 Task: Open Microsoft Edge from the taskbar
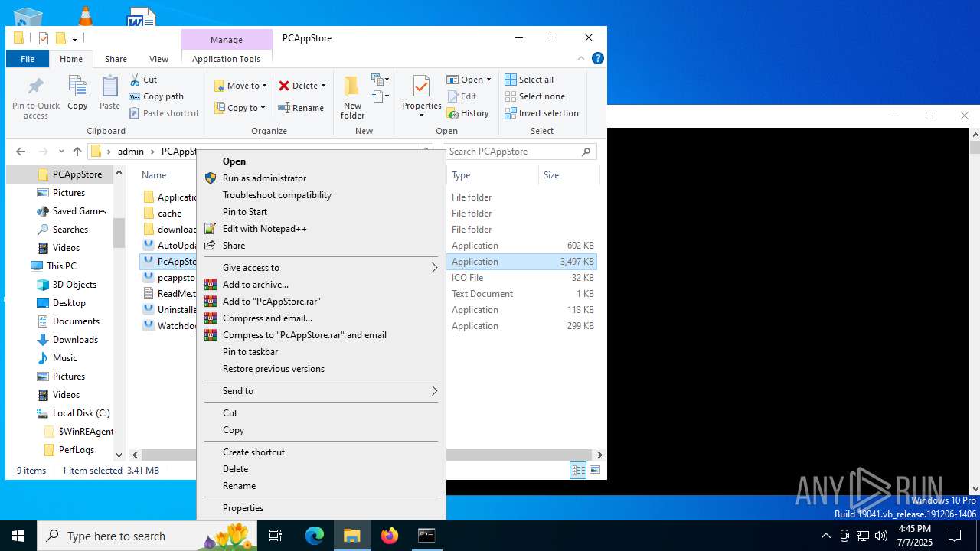[315, 536]
